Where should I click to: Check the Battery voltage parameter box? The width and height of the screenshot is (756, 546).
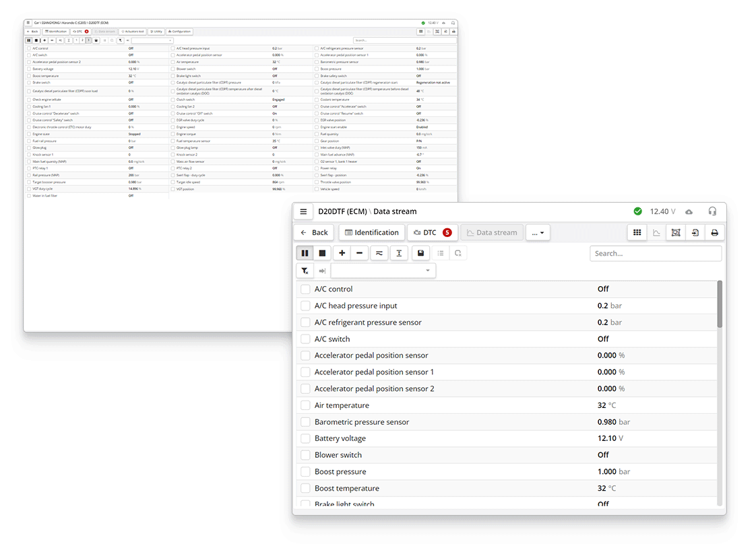[x=305, y=438]
